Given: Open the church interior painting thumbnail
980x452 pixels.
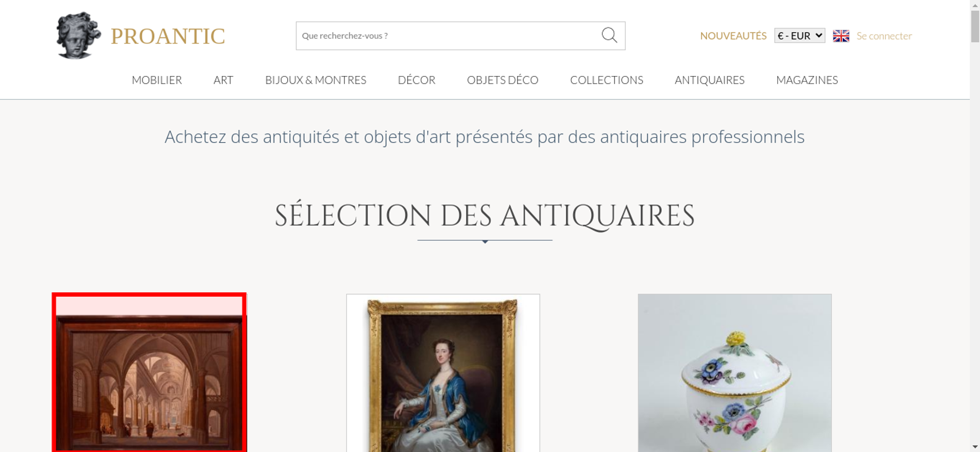Looking at the screenshot, I should click(x=149, y=373).
